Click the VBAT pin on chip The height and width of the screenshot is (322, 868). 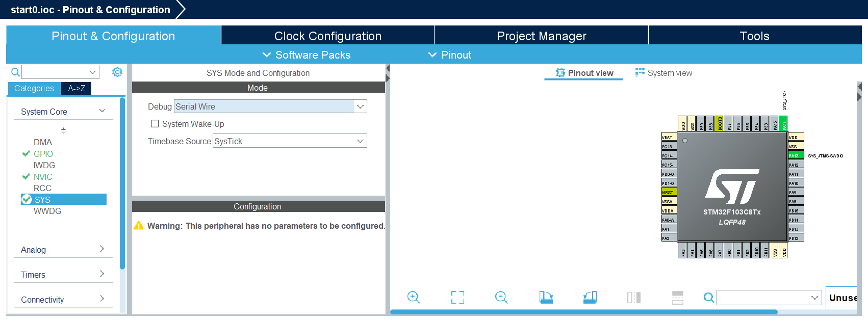tap(670, 137)
